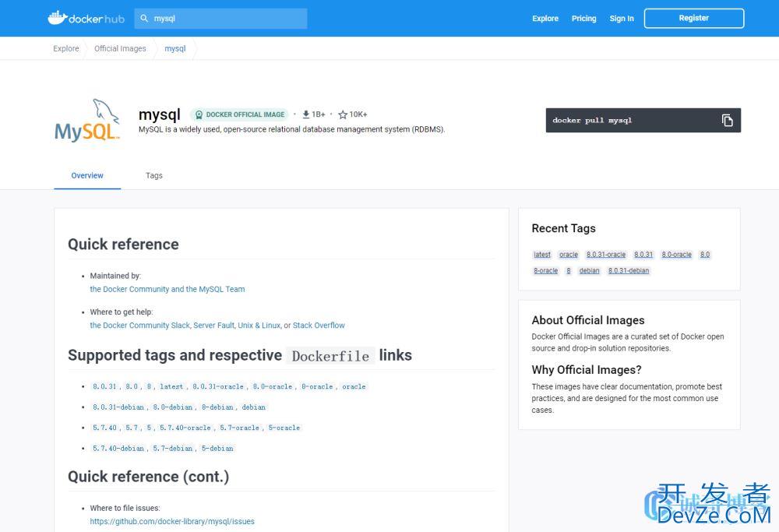Go to Sign In

click(x=622, y=19)
